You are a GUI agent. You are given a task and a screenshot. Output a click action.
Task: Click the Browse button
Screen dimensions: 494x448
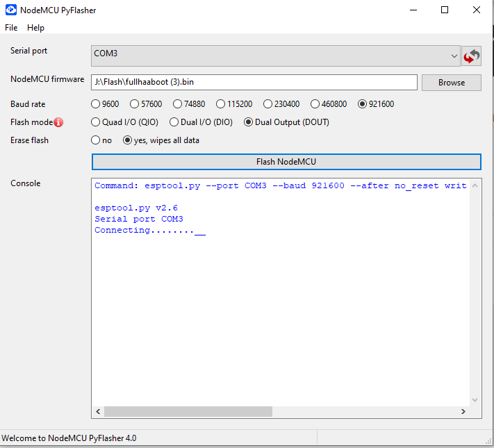pos(452,83)
